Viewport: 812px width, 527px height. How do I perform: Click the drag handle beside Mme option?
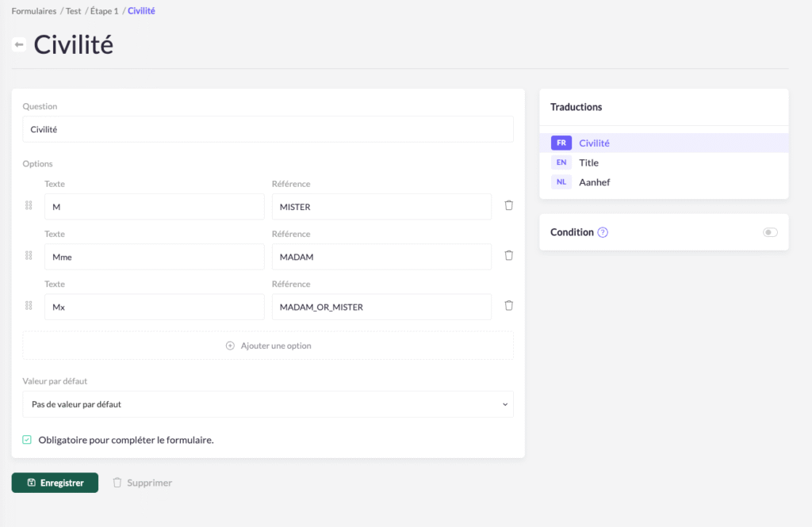[x=29, y=255]
